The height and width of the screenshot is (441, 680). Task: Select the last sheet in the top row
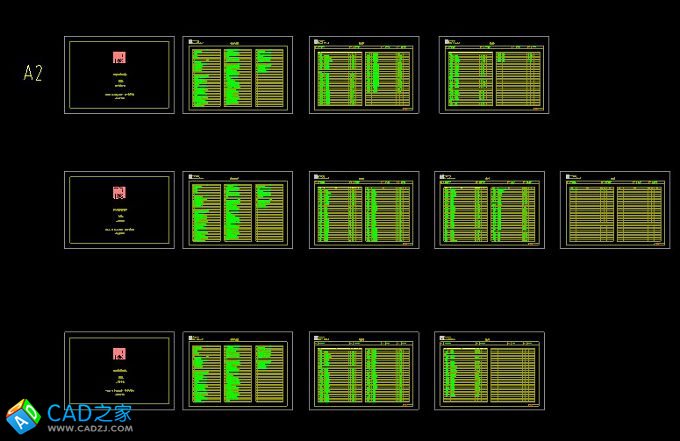click(x=494, y=75)
